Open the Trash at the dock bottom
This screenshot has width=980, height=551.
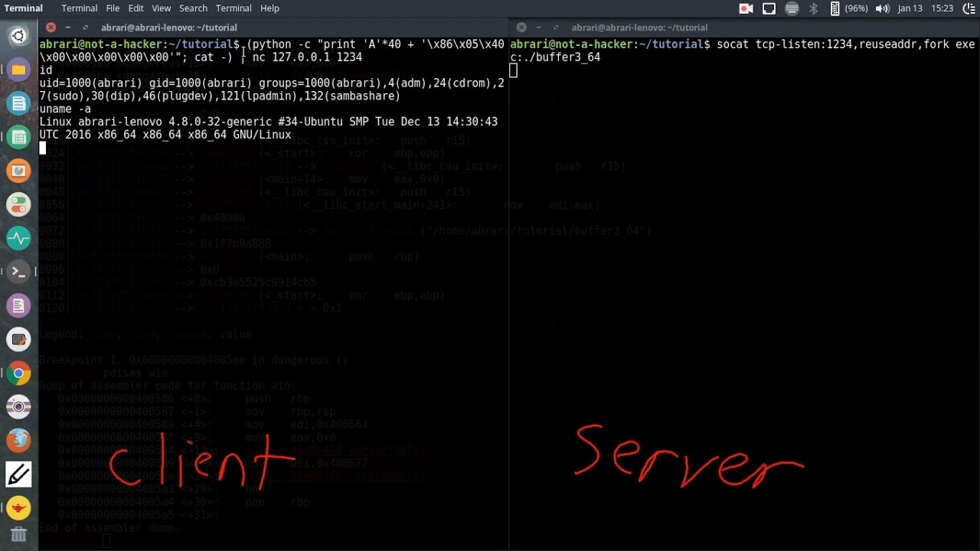(x=18, y=535)
